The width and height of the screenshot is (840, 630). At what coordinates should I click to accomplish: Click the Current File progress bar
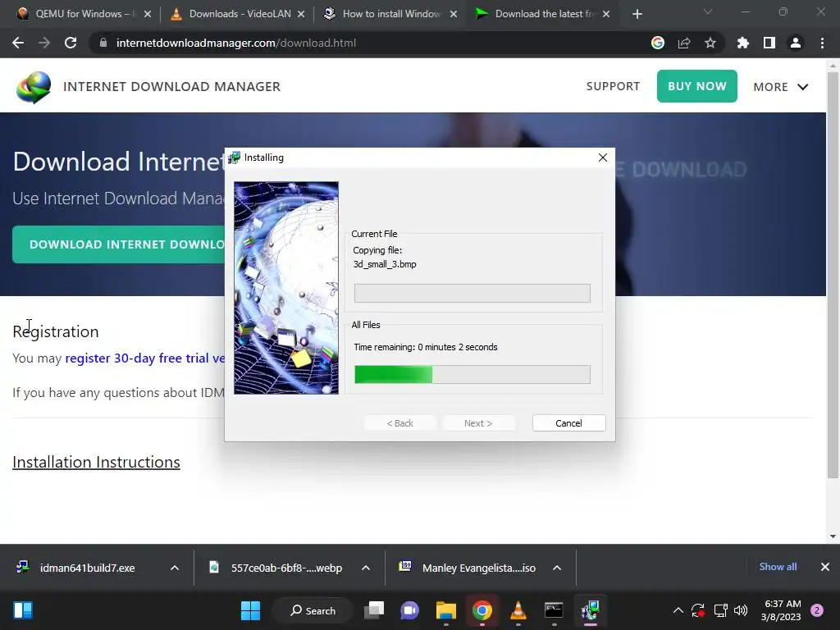472,294
